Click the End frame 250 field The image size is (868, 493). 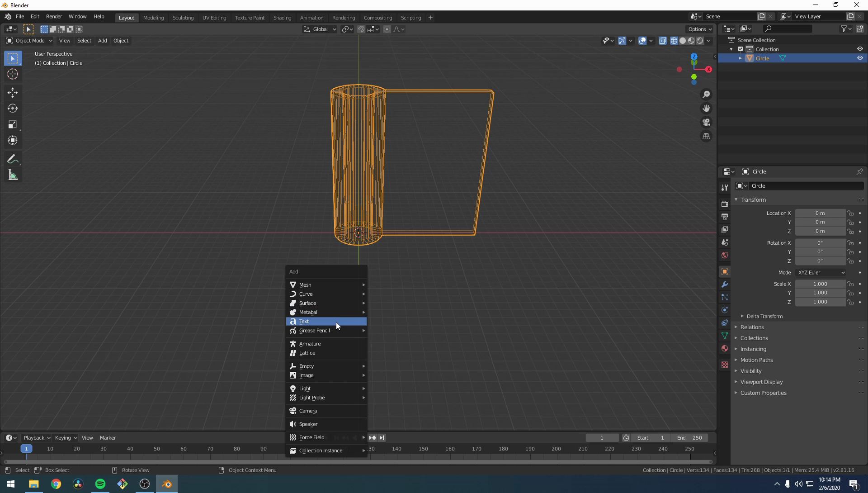pyautogui.click(x=690, y=438)
